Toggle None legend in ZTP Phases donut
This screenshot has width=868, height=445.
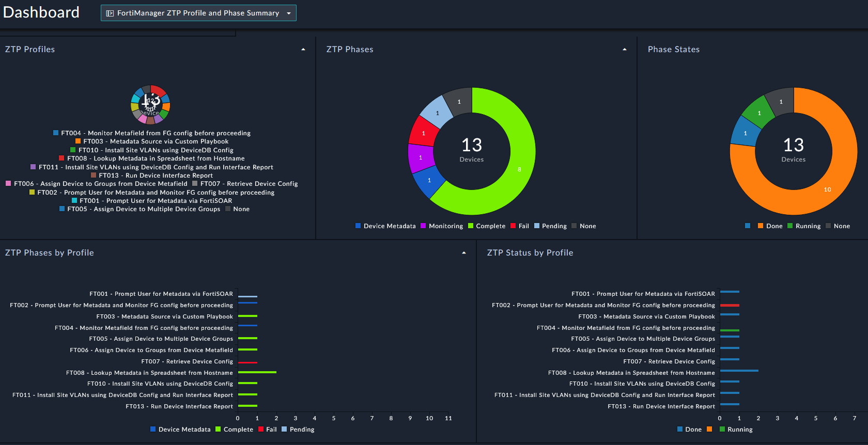584,226
